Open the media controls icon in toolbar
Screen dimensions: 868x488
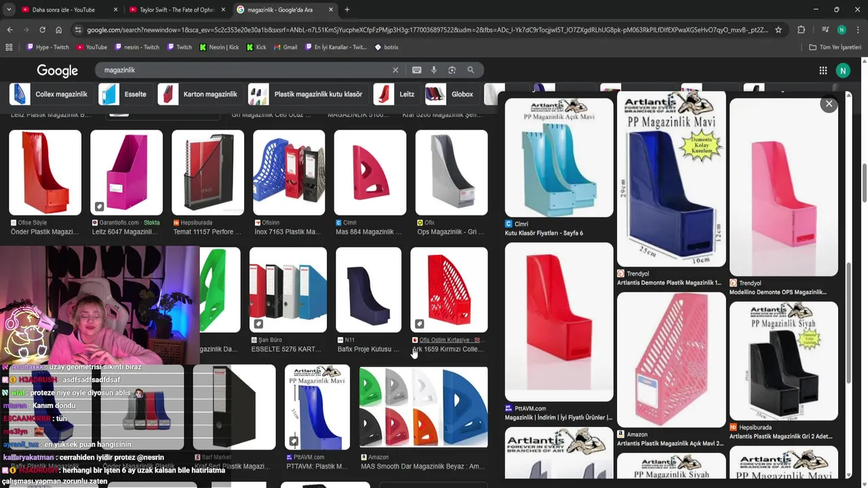point(825,30)
